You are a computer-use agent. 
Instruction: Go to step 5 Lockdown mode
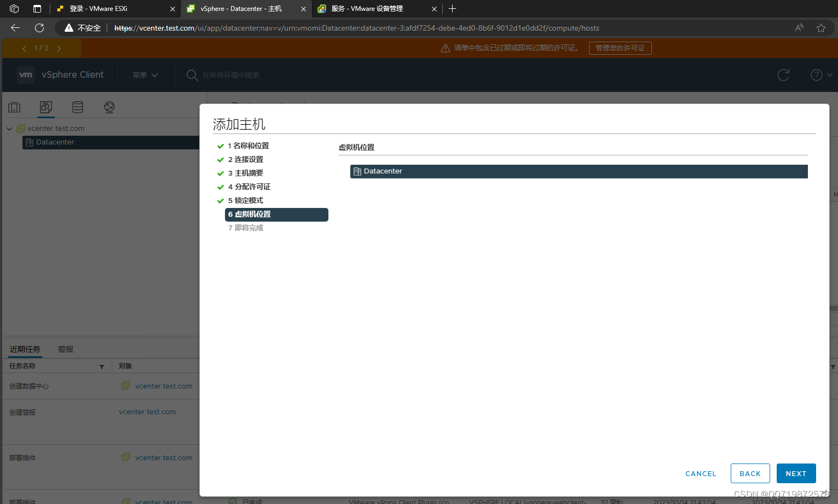[x=245, y=200]
